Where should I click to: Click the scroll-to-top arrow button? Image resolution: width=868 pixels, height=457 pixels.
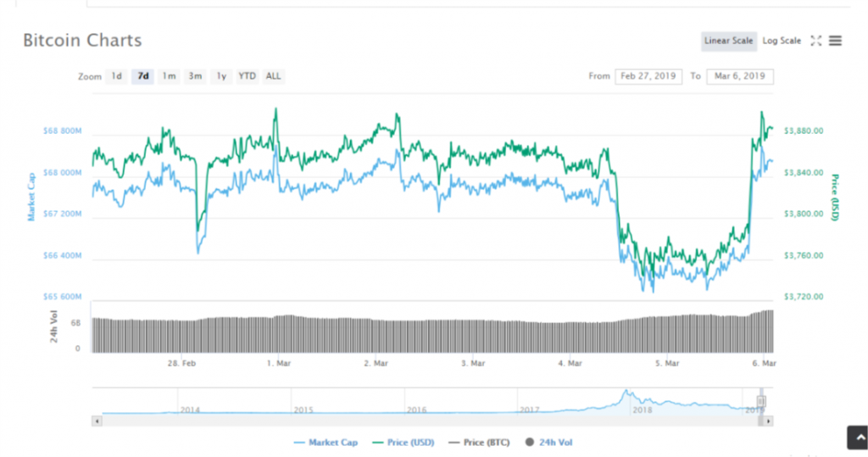[x=857, y=437]
